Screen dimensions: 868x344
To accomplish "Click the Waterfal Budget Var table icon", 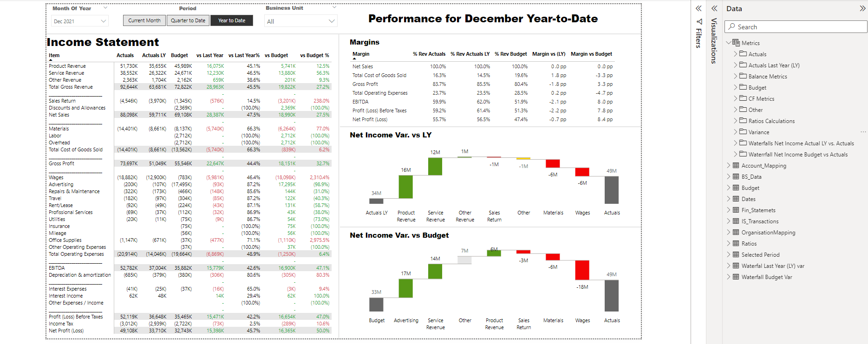I will pyautogui.click(x=736, y=277).
